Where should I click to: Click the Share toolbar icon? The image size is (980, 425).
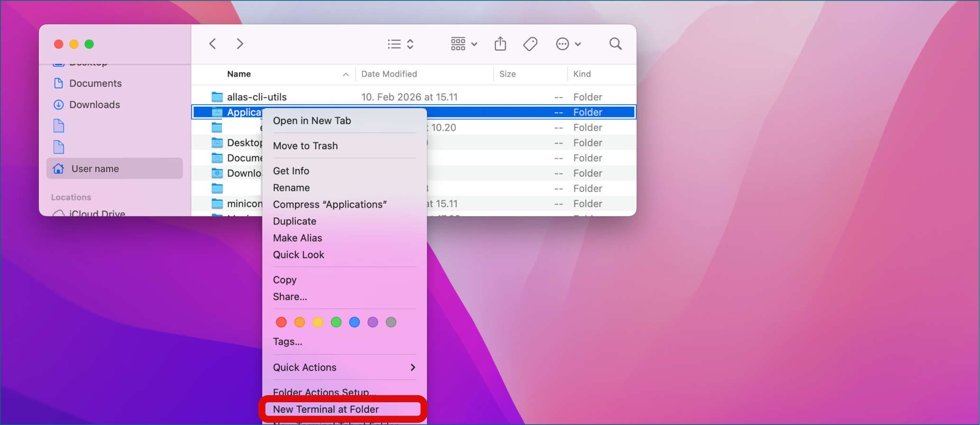[x=500, y=44]
